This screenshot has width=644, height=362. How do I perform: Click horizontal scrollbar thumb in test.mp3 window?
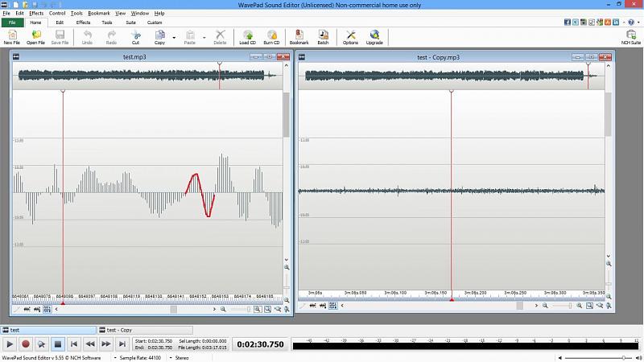174,309
